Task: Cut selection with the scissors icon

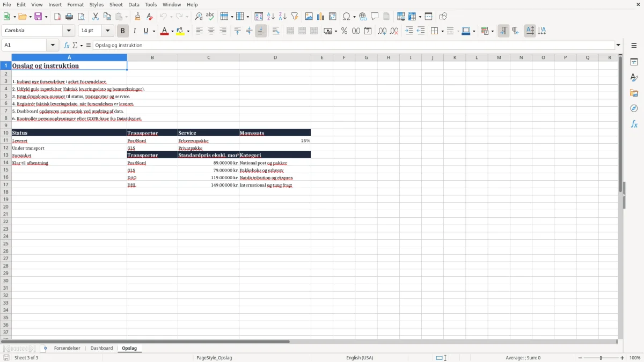Action: [x=96, y=17]
